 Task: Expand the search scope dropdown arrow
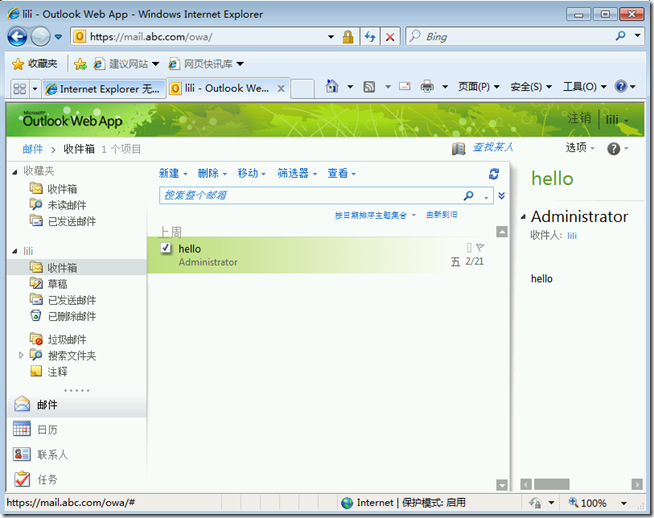pos(486,196)
